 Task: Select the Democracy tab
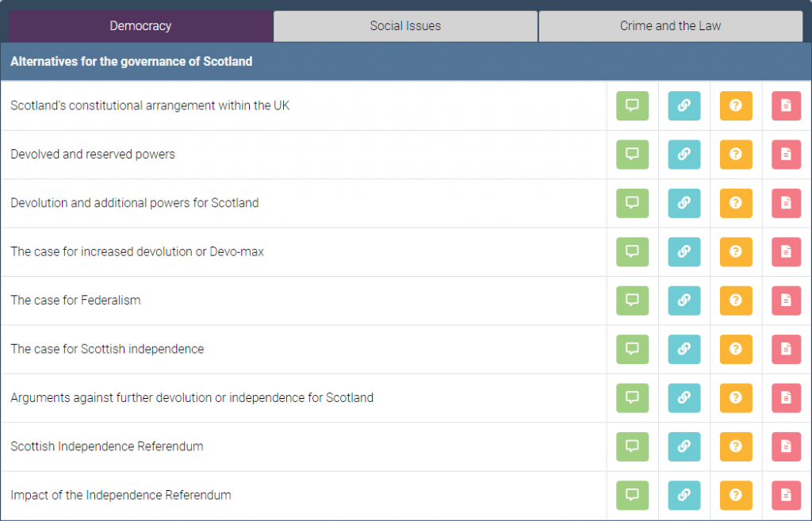click(140, 26)
